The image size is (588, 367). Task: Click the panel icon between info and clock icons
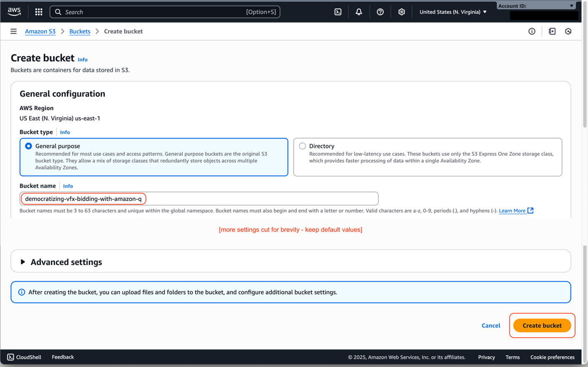click(x=552, y=31)
